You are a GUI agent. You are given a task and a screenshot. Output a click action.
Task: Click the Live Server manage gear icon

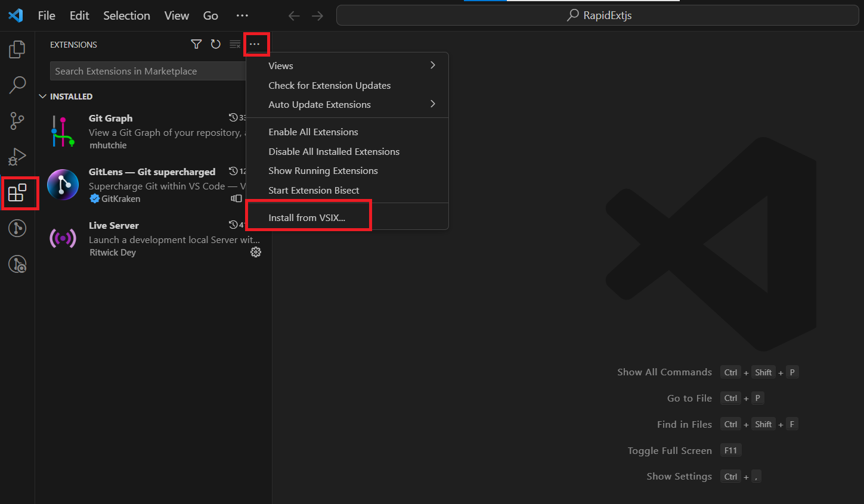[x=256, y=252]
